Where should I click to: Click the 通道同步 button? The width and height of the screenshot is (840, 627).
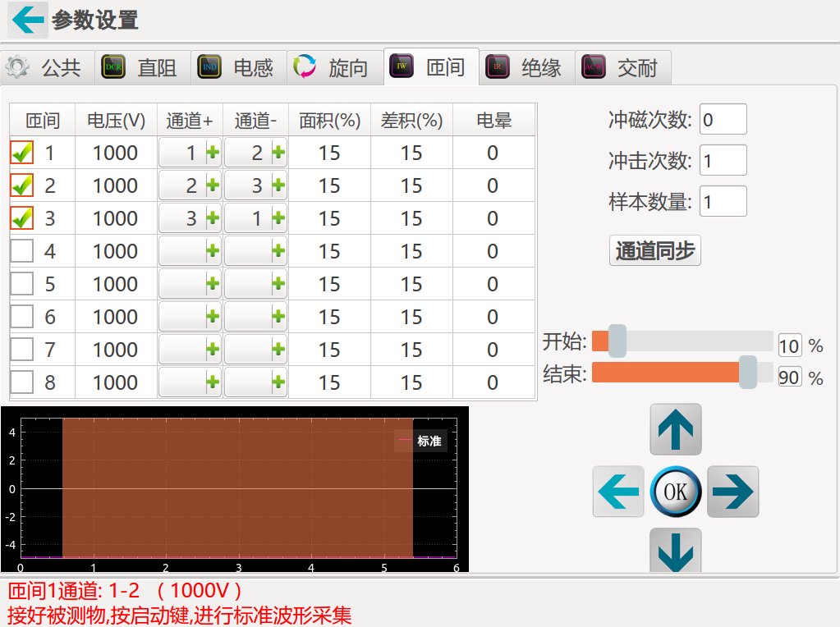(x=654, y=250)
